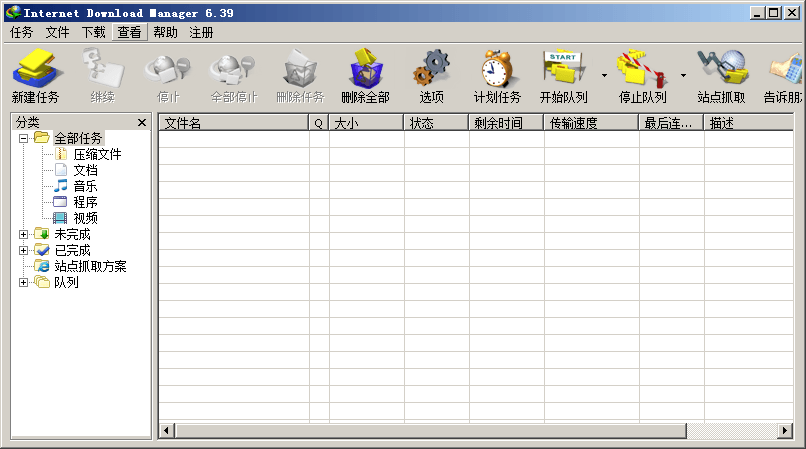Select 程序 category
Viewport: 806px width, 449px height.
[x=85, y=202]
